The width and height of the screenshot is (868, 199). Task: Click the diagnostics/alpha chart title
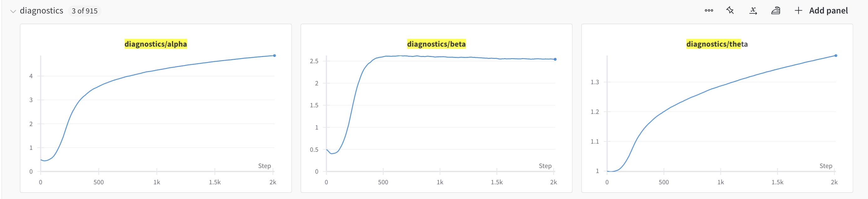pyautogui.click(x=156, y=44)
